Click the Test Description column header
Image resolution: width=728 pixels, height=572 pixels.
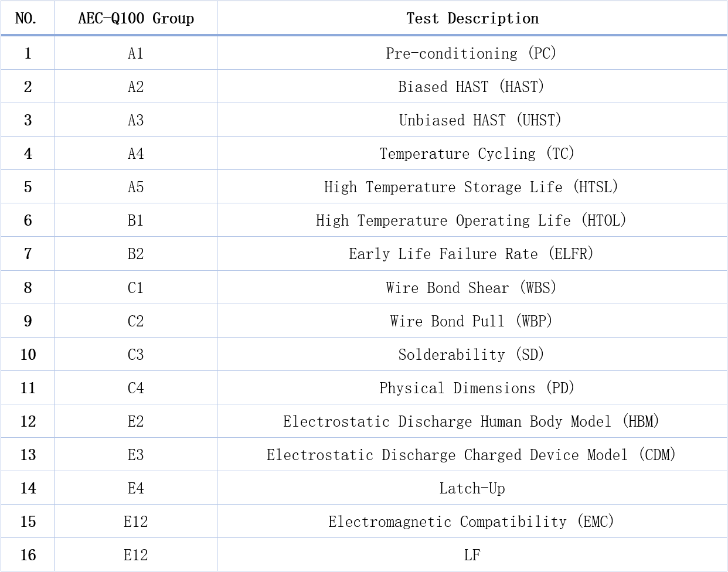(x=472, y=19)
